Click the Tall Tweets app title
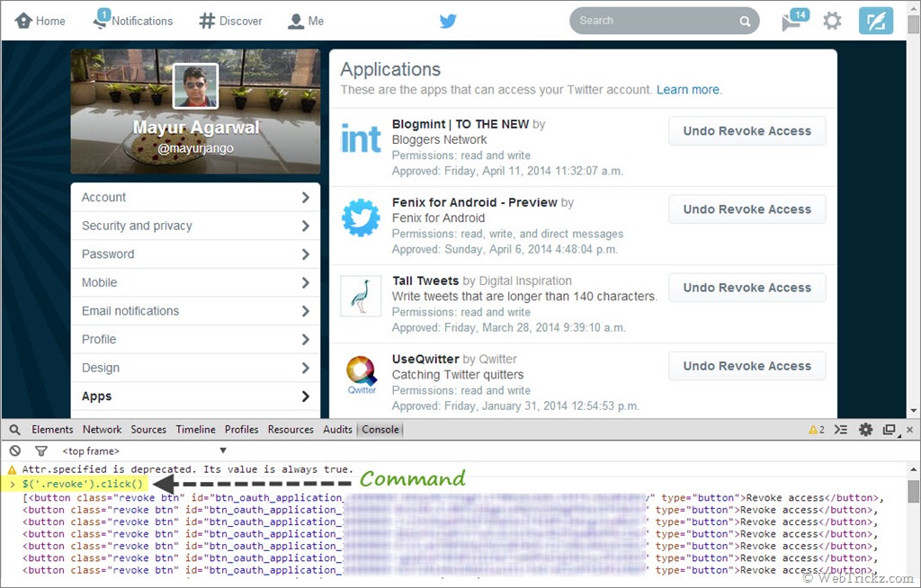The height and width of the screenshot is (588, 921). coord(425,281)
